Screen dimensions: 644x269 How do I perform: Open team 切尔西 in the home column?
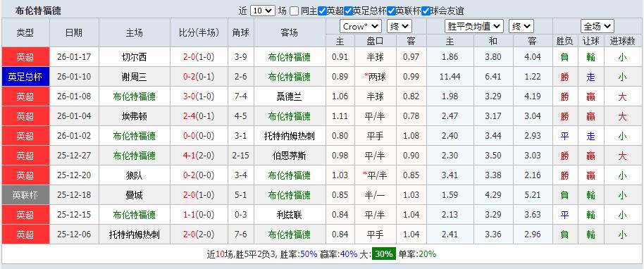pyautogui.click(x=135, y=57)
